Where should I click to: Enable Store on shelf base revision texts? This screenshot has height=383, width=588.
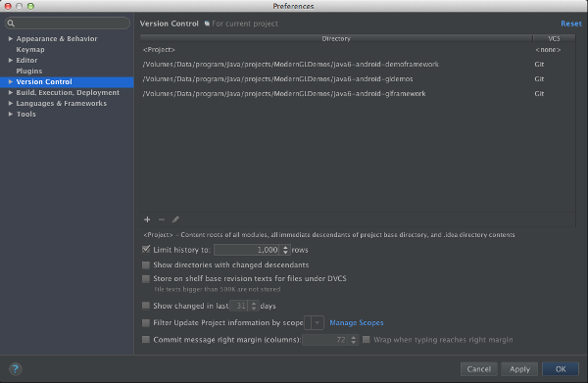tap(146, 278)
